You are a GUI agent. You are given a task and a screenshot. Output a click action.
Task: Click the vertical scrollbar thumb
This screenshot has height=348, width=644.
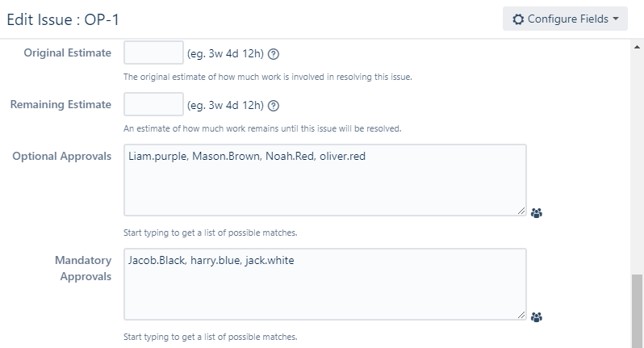click(x=637, y=311)
